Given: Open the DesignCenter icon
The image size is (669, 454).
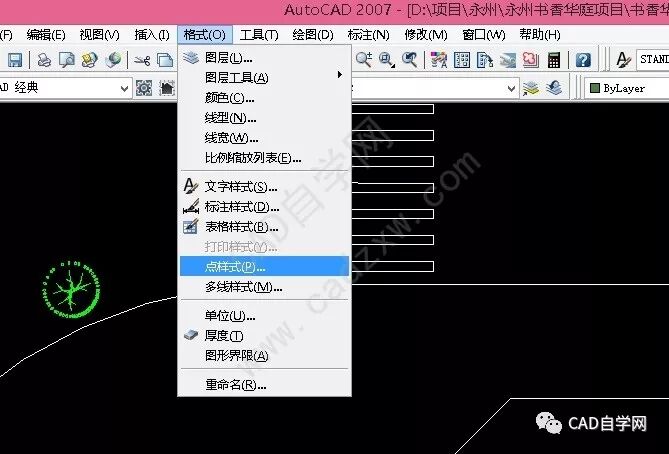Looking at the screenshot, I should [462, 60].
